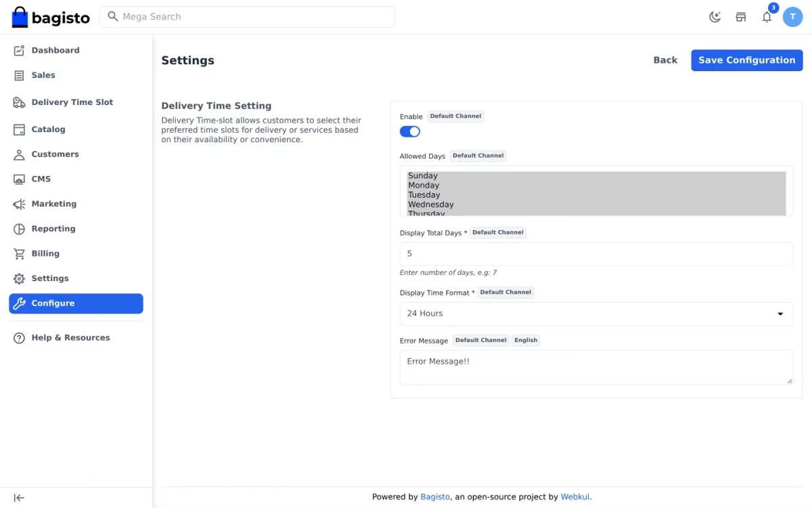Open the Customers menu item
The width and height of the screenshot is (812, 508).
76,154
